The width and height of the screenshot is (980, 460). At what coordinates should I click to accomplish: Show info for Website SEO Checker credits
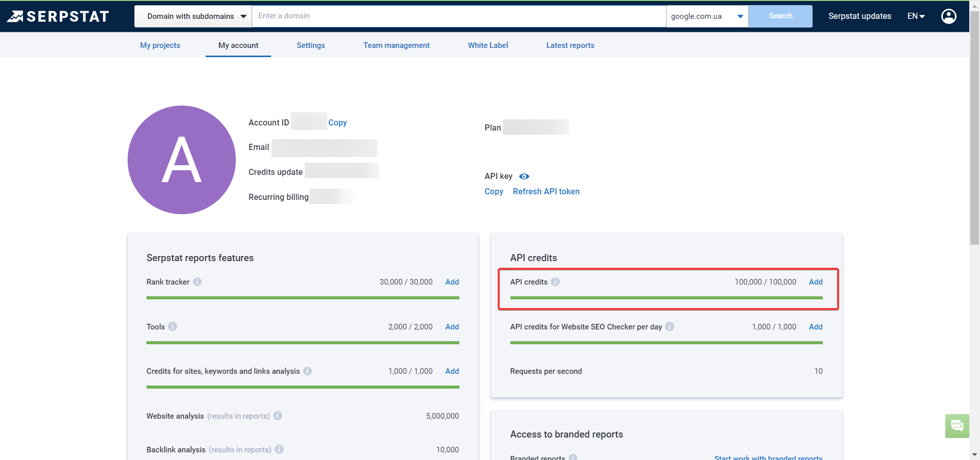coord(670,326)
